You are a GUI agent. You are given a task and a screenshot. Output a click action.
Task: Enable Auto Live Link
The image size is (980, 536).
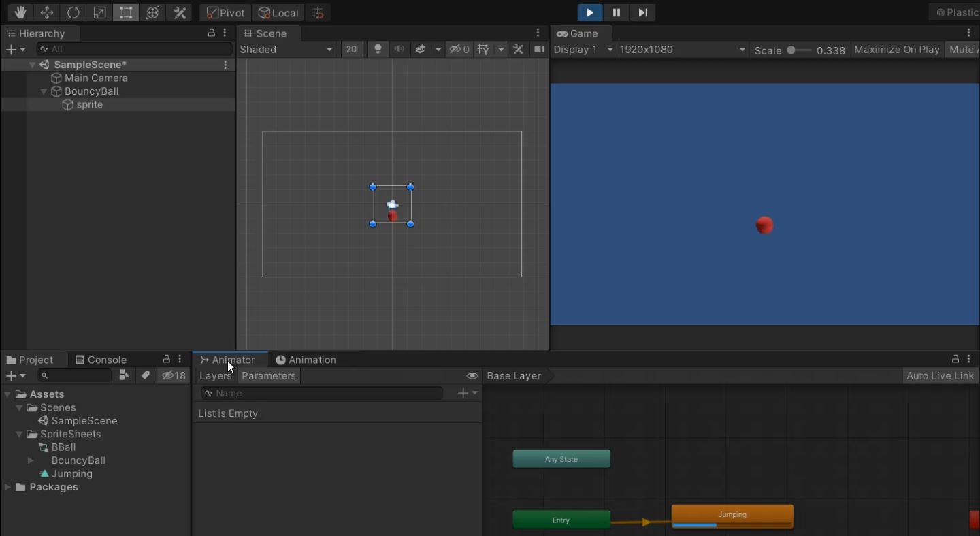tap(940, 376)
